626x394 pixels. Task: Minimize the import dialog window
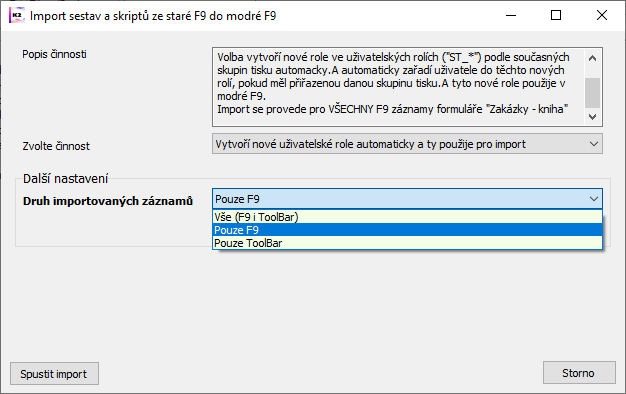click(x=511, y=16)
